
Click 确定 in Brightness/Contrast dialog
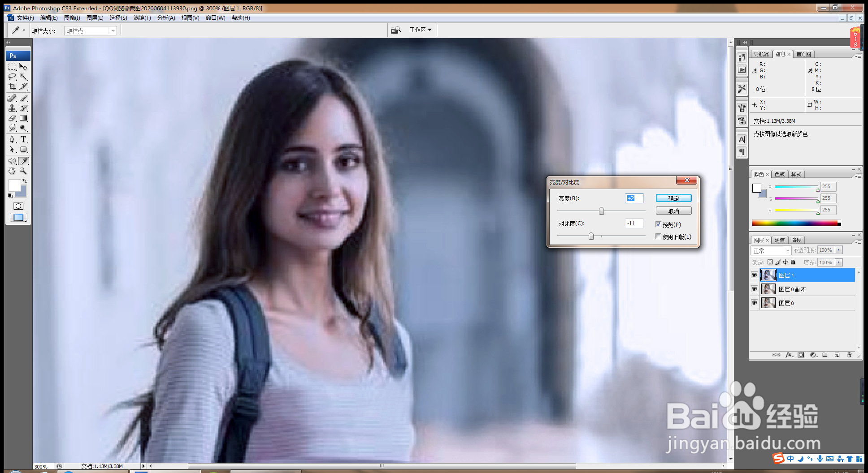pyautogui.click(x=673, y=198)
